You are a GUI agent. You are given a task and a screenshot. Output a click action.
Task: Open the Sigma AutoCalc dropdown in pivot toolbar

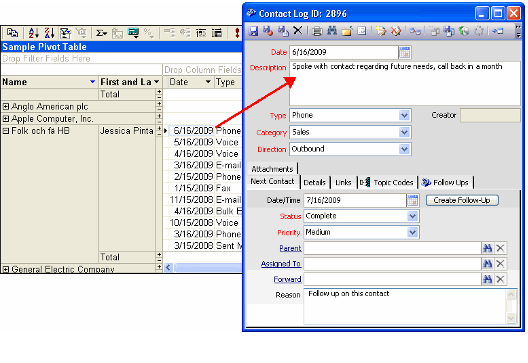coord(101,33)
